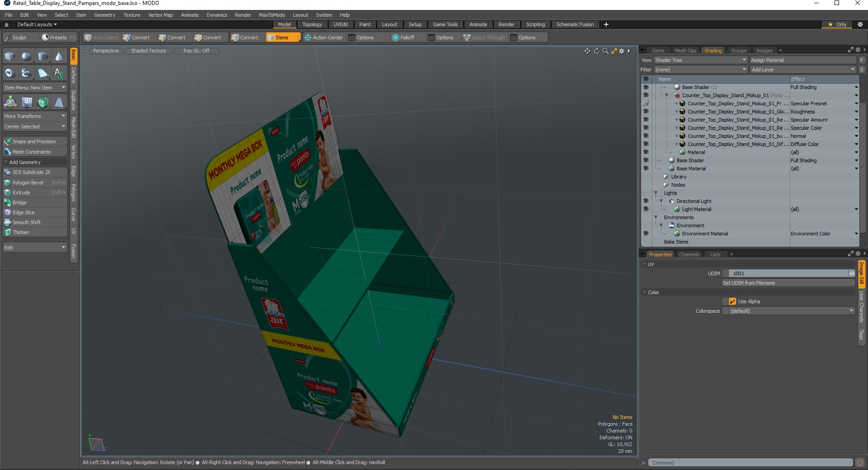The image size is (868, 470).
Task: Toggle visibility of Base Material row
Action: [x=646, y=169]
